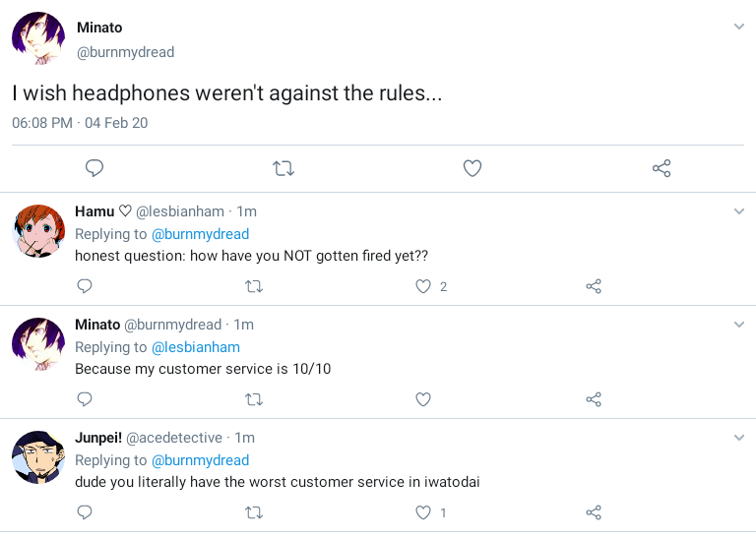Click the 06:08 PM tweet timestamp

pos(42,123)
